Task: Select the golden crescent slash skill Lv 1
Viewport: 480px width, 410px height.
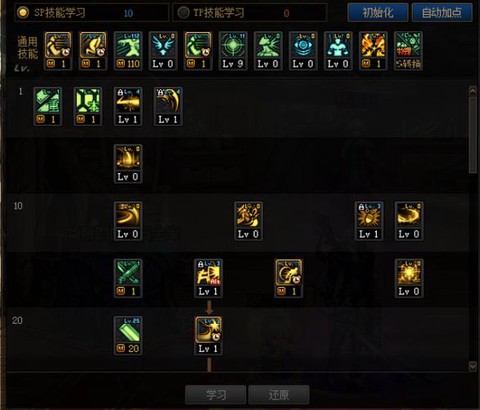Action: pos(168,106)
